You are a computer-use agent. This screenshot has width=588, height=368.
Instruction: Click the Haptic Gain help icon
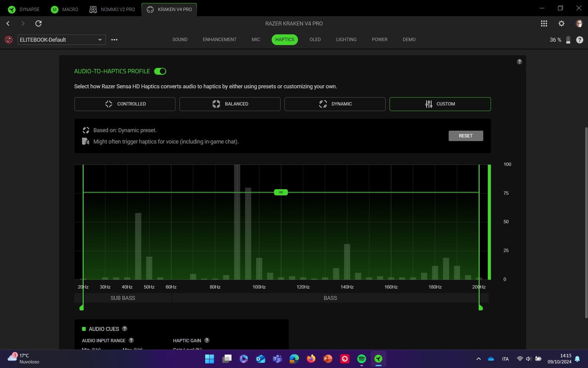click(207, 340)
